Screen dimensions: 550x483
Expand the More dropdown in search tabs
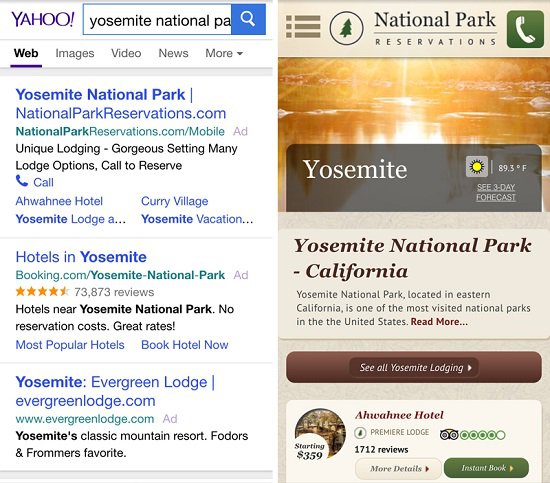tap(224, 53)
